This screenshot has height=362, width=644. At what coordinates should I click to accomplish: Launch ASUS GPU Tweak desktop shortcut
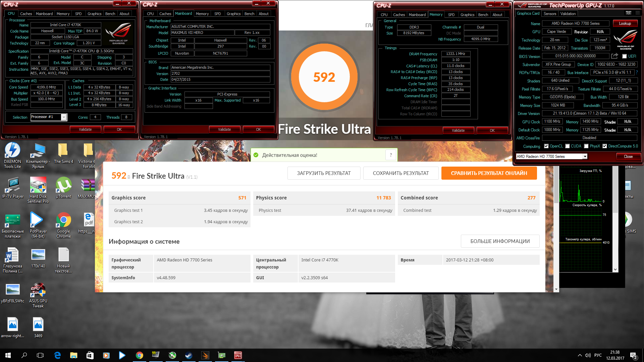[38, 295]
